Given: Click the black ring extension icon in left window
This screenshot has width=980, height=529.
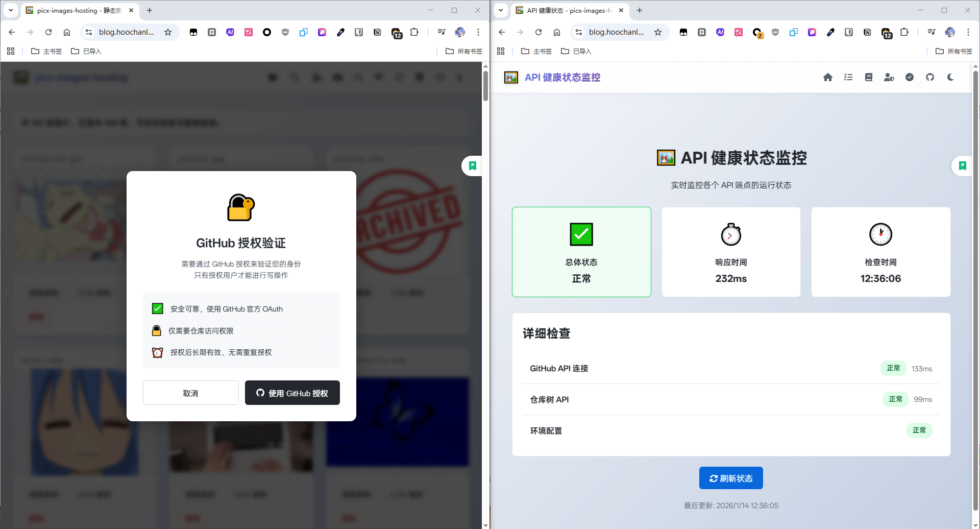Looking at the screenshot, I should pos(267,32).
